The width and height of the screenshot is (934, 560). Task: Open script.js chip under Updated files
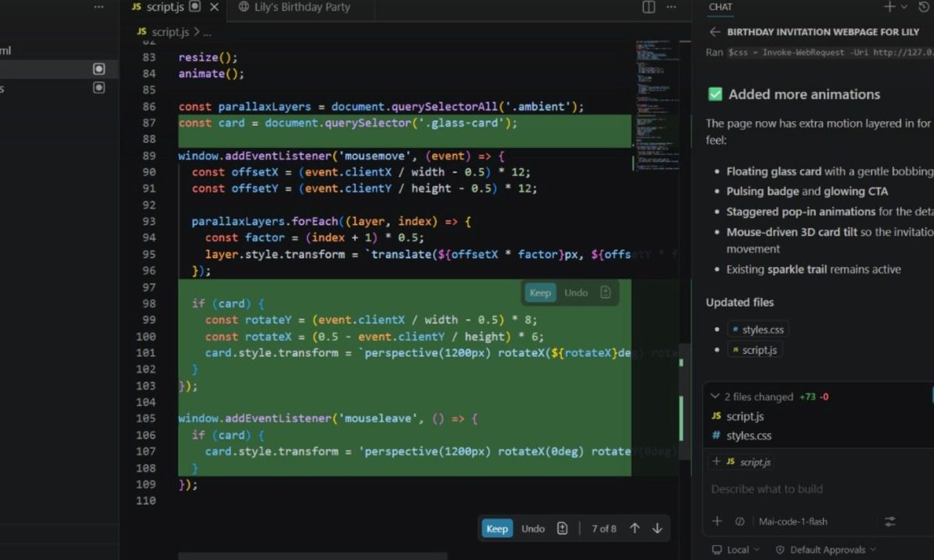pos(754,350)
